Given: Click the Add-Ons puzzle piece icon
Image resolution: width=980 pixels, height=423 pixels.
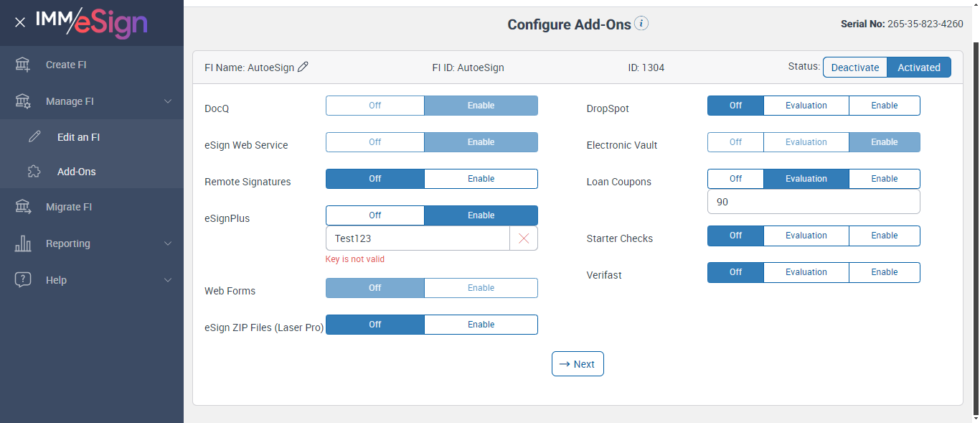Looking at the screenshot, I should (x=34, y=172).
